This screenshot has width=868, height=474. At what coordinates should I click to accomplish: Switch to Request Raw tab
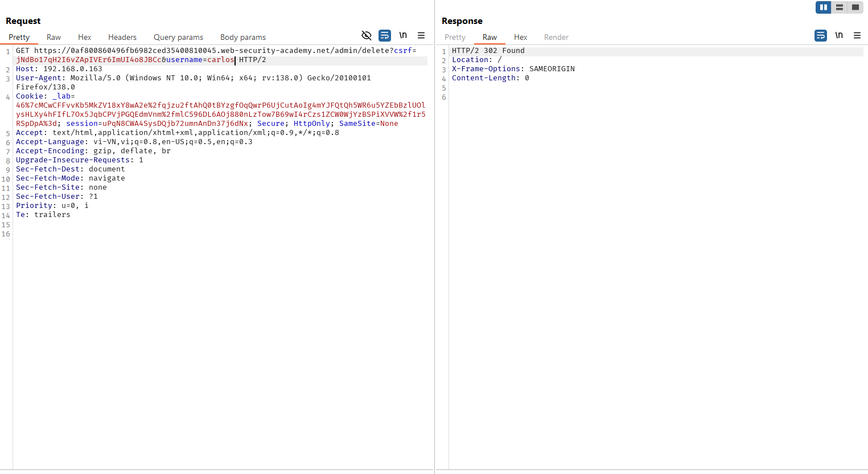[x=54, y=37]
